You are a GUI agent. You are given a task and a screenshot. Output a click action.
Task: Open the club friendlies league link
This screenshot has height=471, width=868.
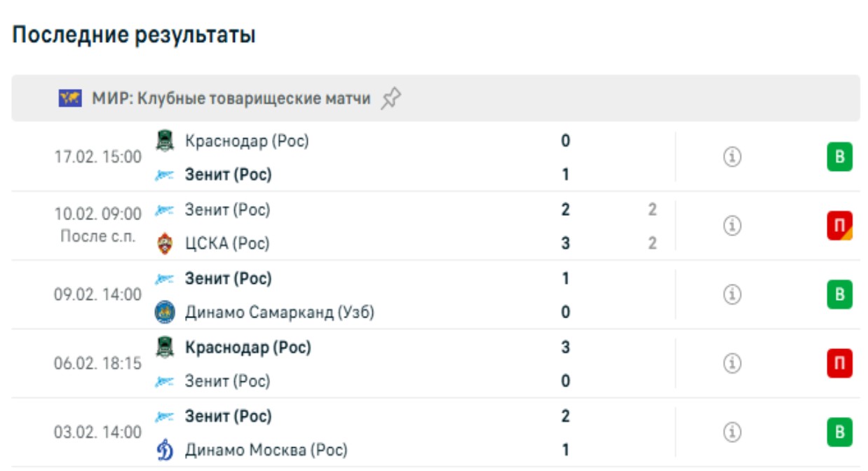point(231,99)
